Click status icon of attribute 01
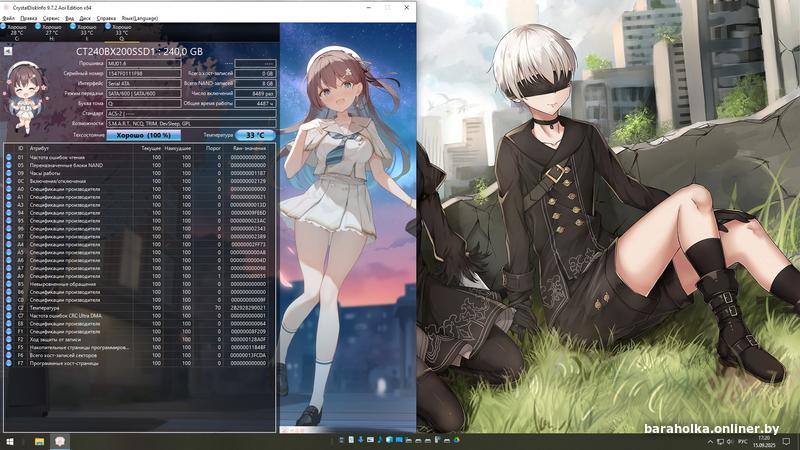This screenshot has height=450, width=800. coord(9,157)
